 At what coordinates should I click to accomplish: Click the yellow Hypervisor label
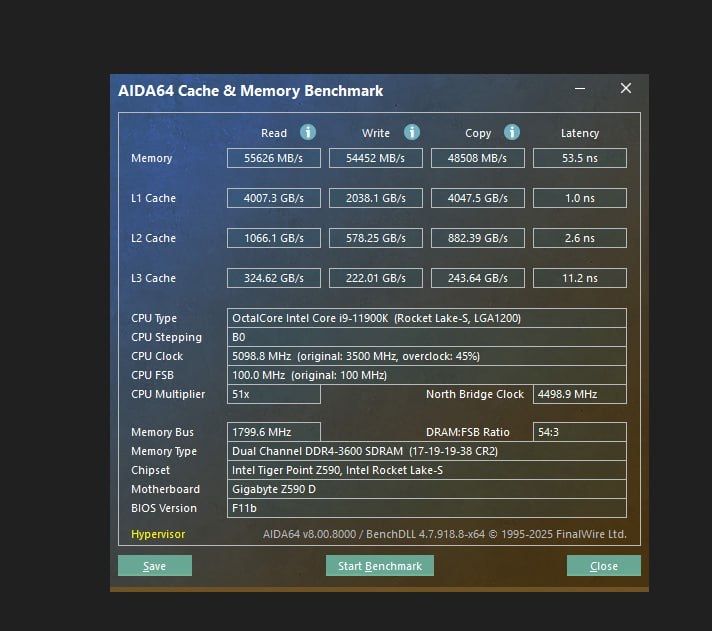[x=158, y=534]
